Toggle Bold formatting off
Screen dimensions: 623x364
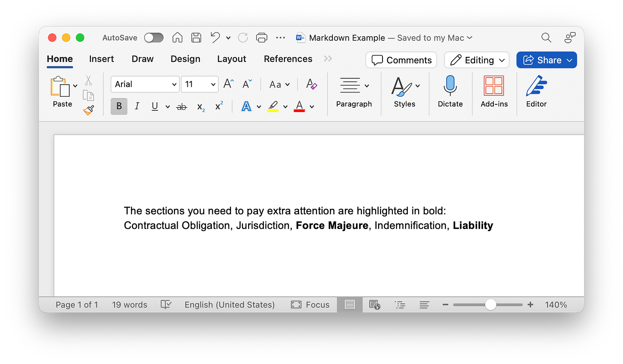[x=119, y=106]
